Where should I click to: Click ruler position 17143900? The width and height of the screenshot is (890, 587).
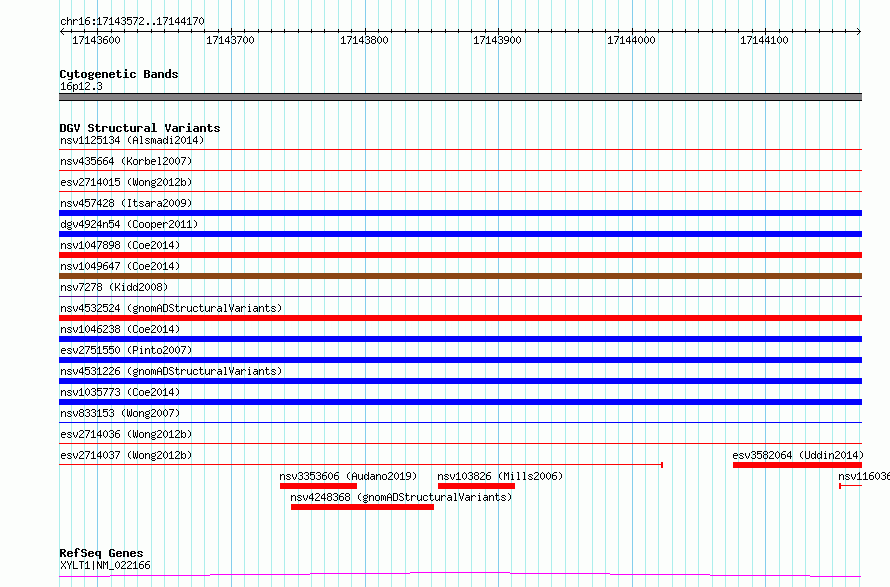(x=497, y=40)
